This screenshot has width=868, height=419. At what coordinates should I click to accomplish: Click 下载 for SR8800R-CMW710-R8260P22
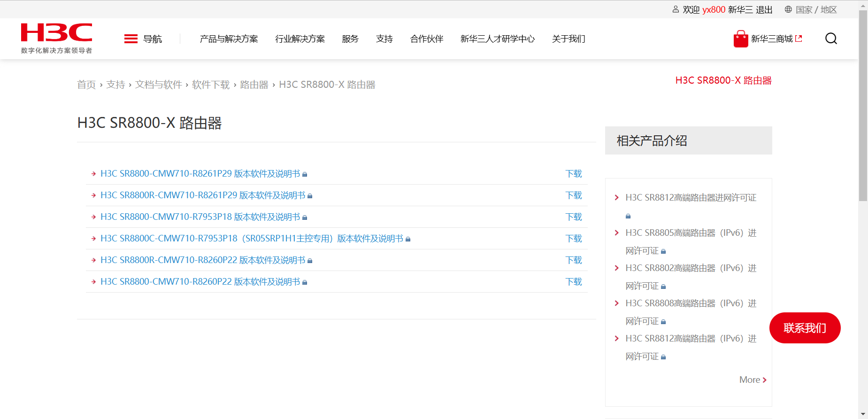[574, 260]
